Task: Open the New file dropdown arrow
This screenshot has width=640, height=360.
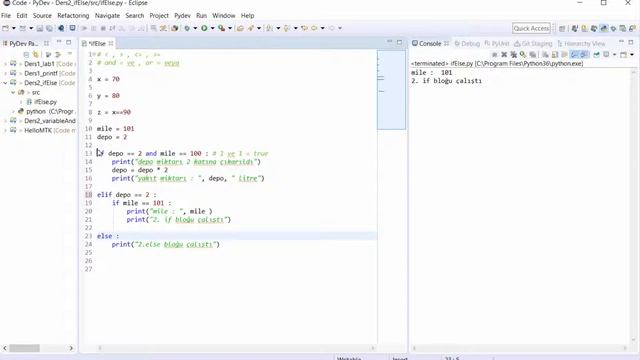Action: click(13, 28)
